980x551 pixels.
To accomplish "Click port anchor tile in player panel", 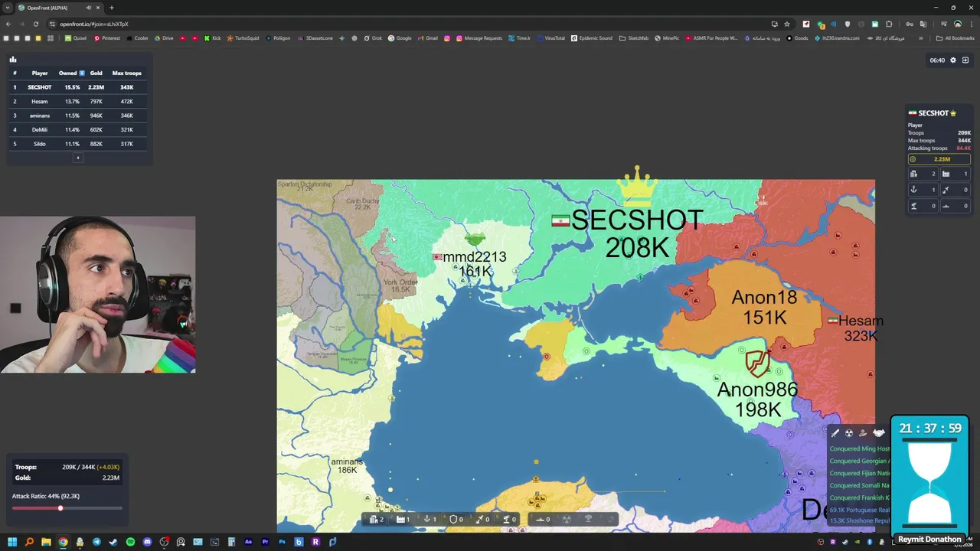I will (923, 190).
